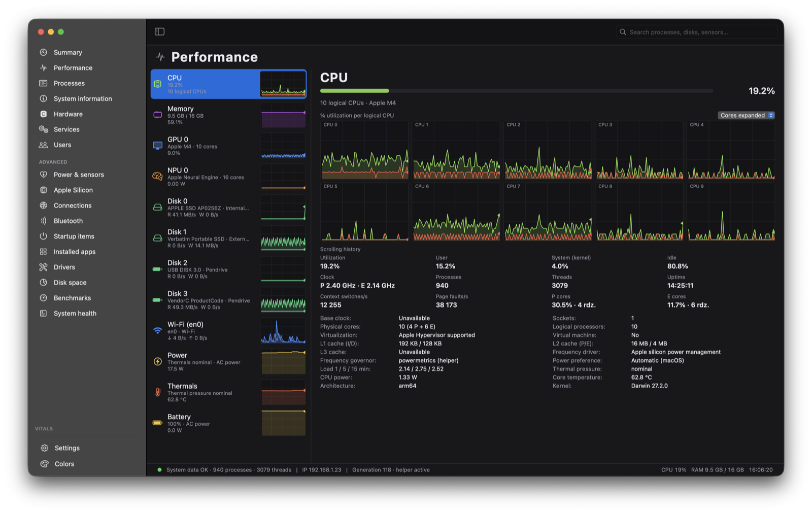812x513 pixels.
Task: Select Disk 1 Verbatim Portable SSD
Action: click(x=229, y=238)
